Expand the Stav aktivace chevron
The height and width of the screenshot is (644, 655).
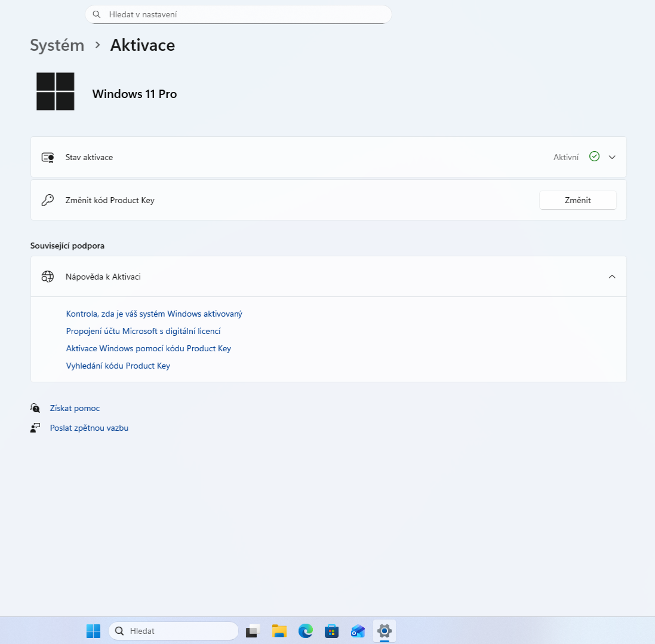point(611,157)
